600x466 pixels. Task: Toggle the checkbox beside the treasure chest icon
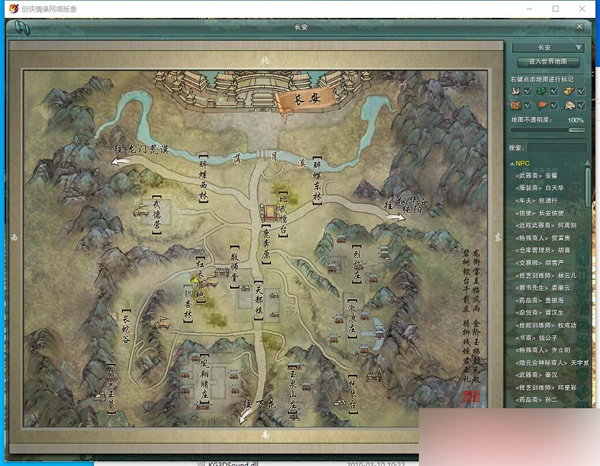[x=528, y=105]
